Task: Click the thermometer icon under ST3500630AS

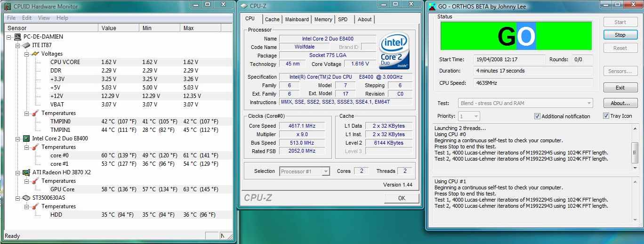Action: (x=35, y=206)
